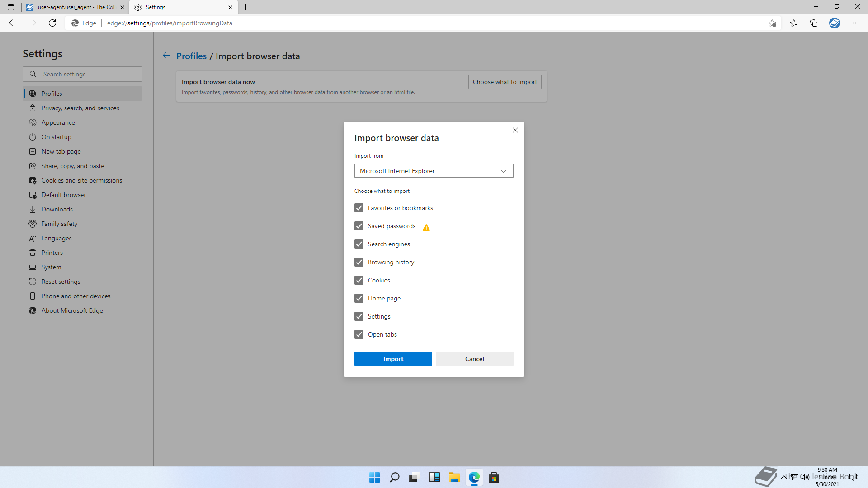Open Downloads settings
The width and height of the screenshot is (868, 488).
pyautogui.click(x=82, y=209)
